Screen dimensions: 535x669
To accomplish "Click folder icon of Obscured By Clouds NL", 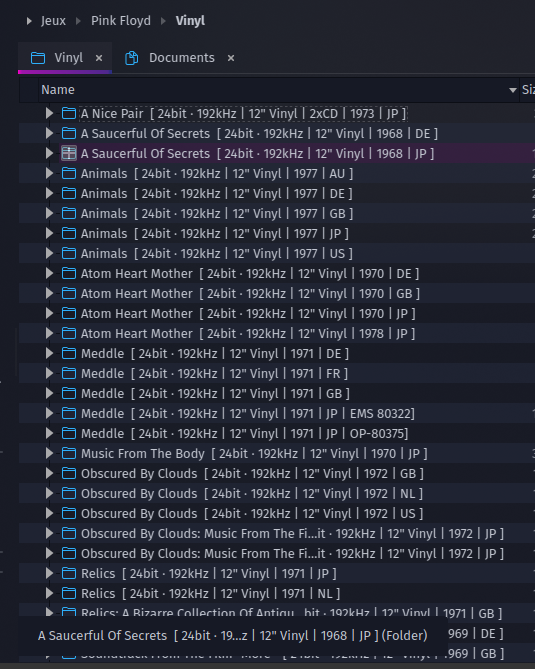I will click(69, 494).
